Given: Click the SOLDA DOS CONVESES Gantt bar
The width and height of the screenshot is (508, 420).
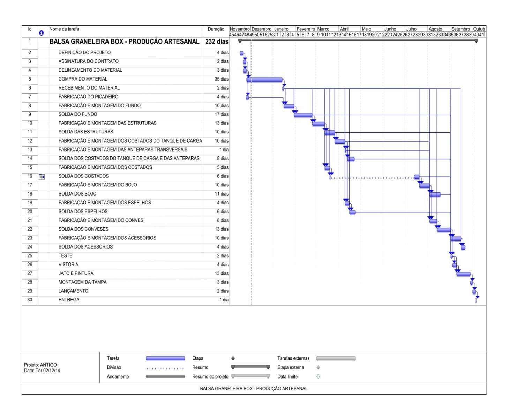Looking at the screenshot, I should tap(443, 230).
